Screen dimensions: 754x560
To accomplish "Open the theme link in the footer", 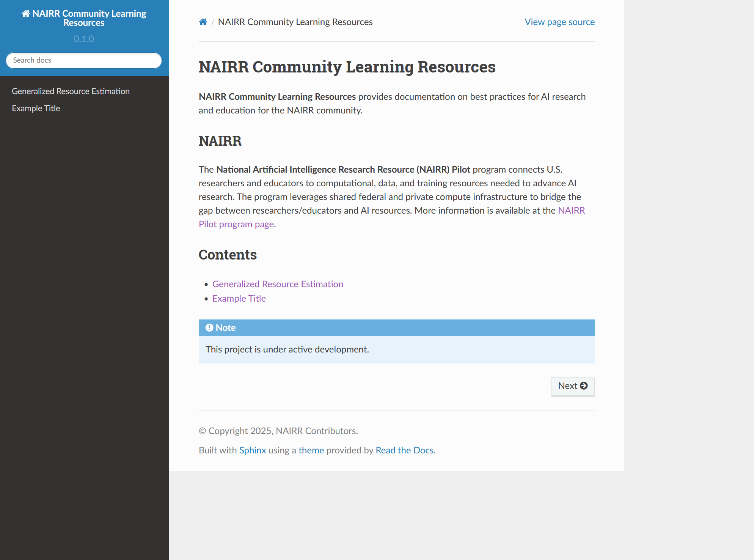I will pos(311,450).
